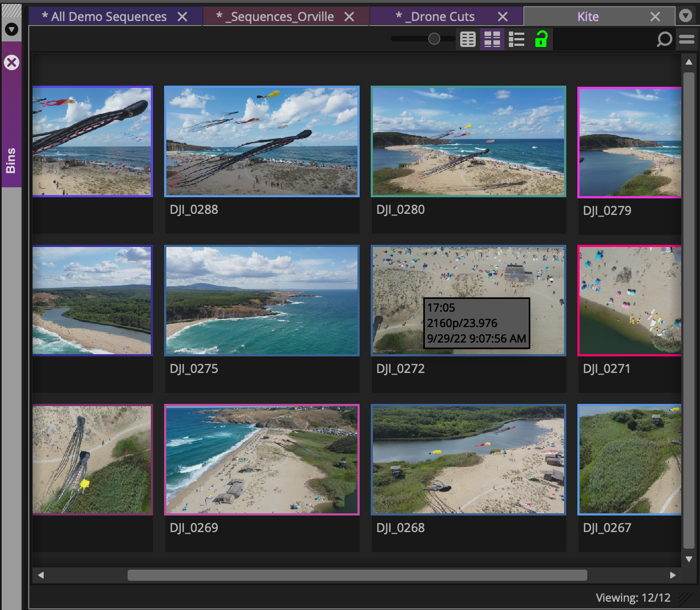Close the Kite tab
This screenshot has height=610, width=700.
(655, 17)
